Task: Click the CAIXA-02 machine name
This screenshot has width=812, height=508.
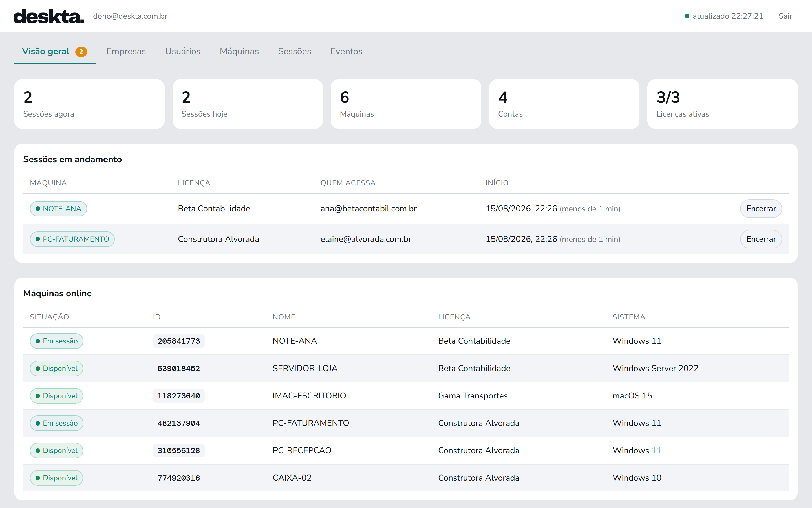Action: [x=292, y=478]
